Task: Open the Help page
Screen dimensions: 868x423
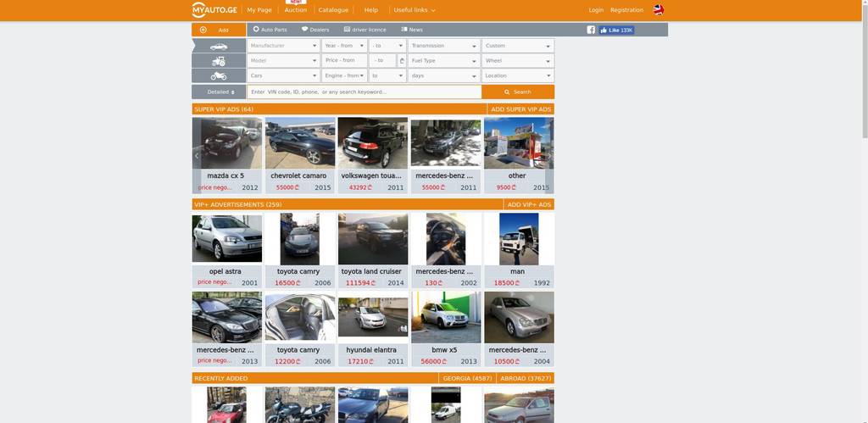Action: tap(371, 10)
